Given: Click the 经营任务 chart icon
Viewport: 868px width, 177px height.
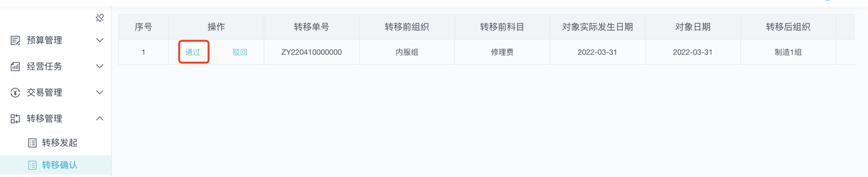Looking at the screenshot, I should tap(15, 66).
